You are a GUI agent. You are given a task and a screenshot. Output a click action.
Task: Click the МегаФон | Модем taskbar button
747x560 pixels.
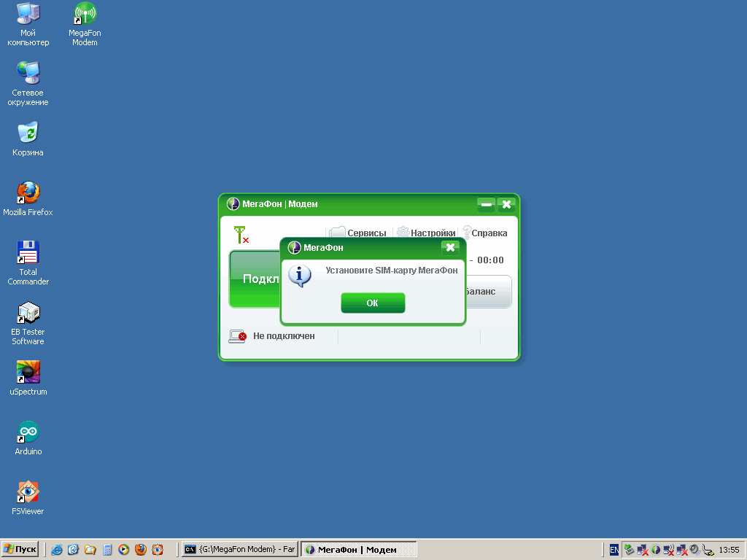[x=359, y=550]
